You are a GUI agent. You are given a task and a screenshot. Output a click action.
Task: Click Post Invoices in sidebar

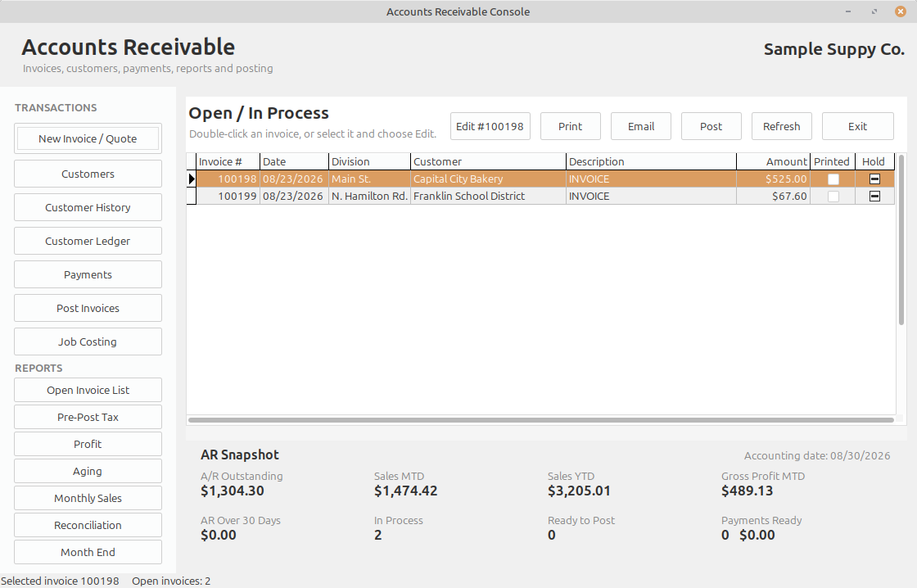click(x=88, y=309)
